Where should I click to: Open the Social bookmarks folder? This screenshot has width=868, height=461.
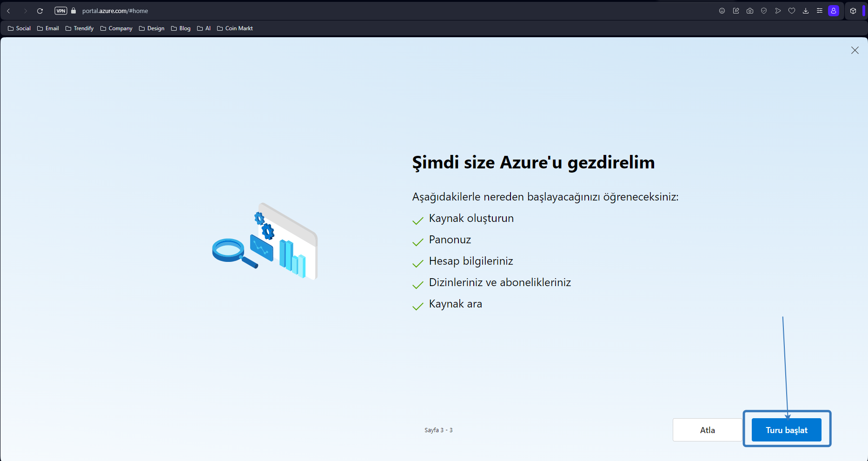[19, 28]
